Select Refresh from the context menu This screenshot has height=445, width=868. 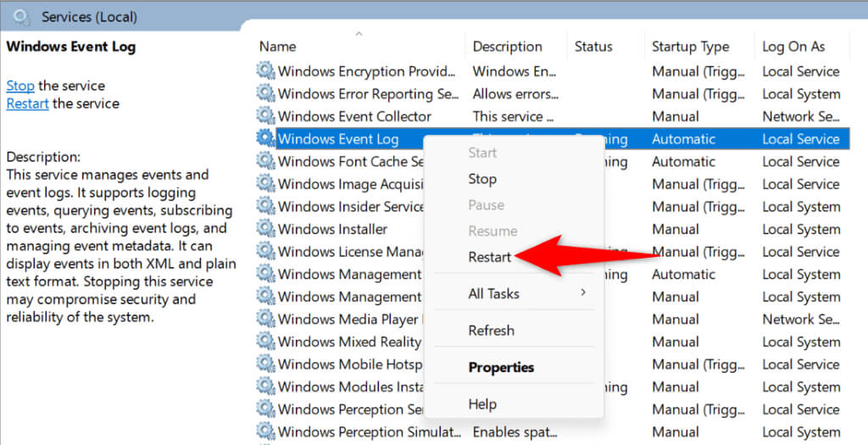(x=491, y=331)
